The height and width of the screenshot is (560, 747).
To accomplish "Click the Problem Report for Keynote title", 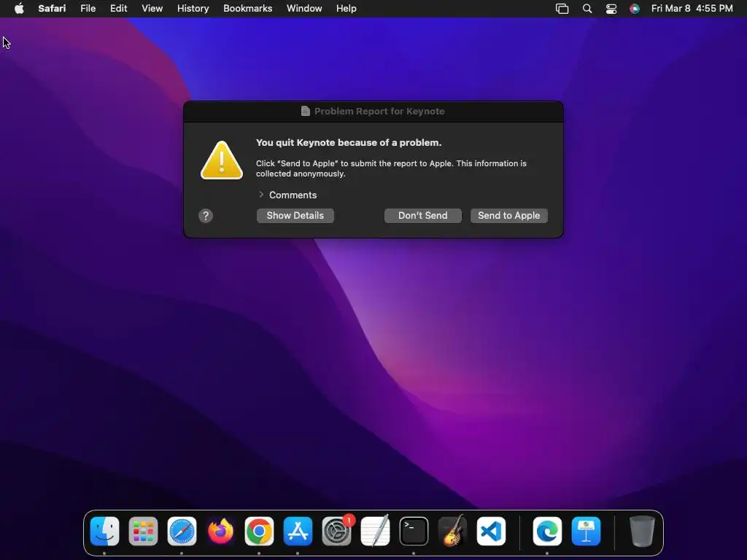I will click(x=379, y=111).
